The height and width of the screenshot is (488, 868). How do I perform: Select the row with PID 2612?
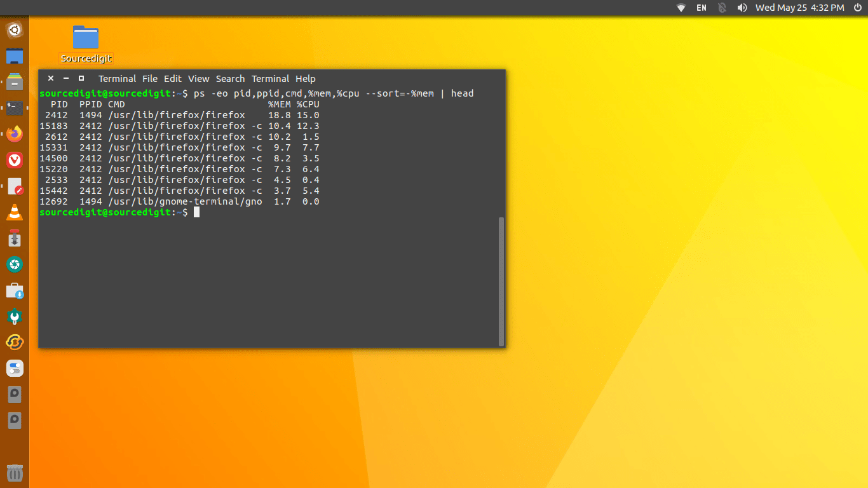click(x=179, y=137)
